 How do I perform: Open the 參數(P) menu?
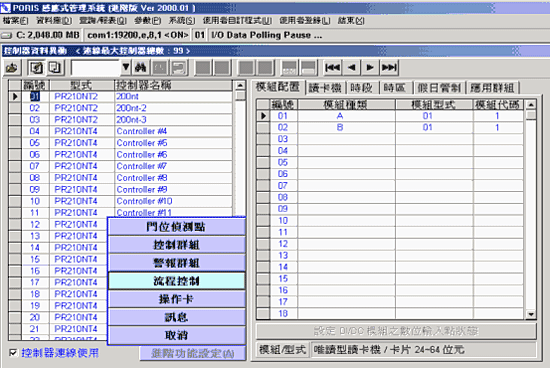pyautogui.click(x=148, y=21)
